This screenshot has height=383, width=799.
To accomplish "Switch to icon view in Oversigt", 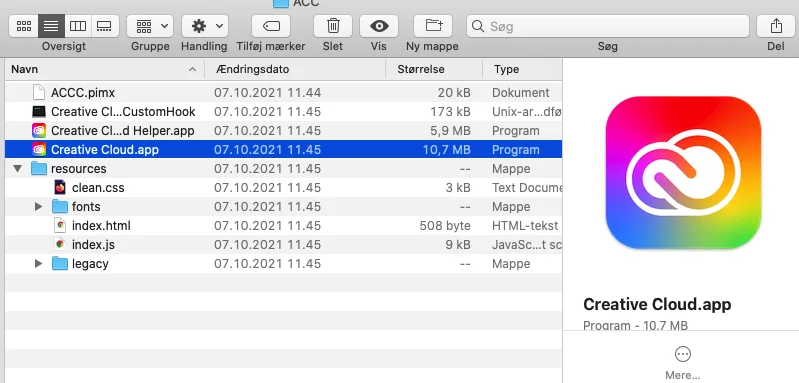I will 23,26.
